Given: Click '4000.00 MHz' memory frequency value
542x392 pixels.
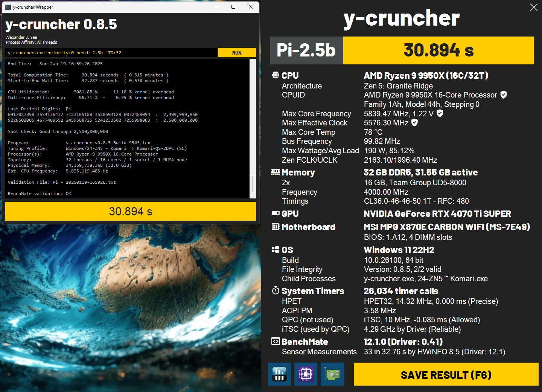Looking at the screenshot, I should coord(386,192).
